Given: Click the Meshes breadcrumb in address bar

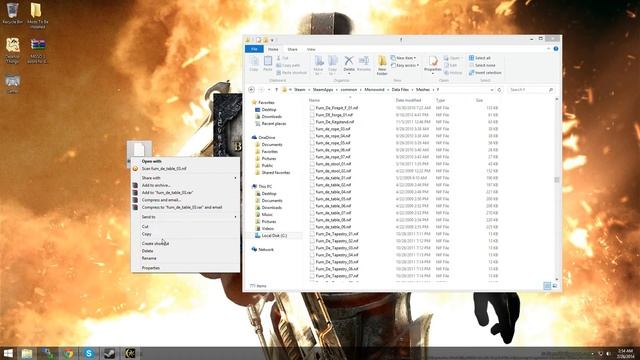Looking at the screenshot, I should [x=422, y=90].
